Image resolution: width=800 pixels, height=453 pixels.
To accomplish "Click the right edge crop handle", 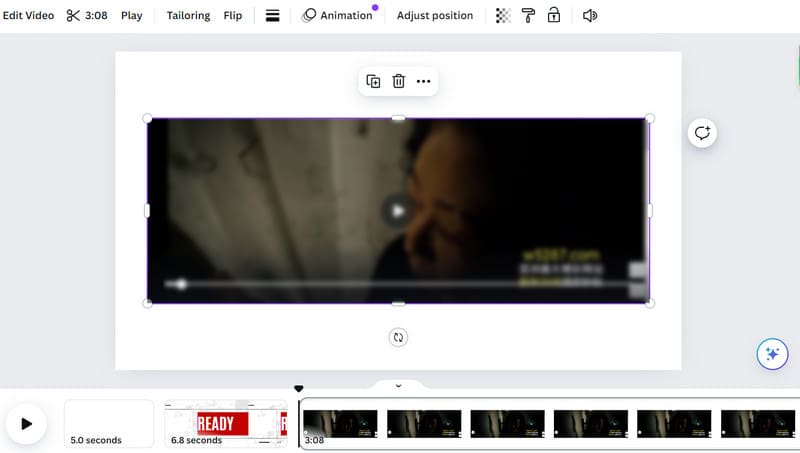I will [x=649, y=211].
